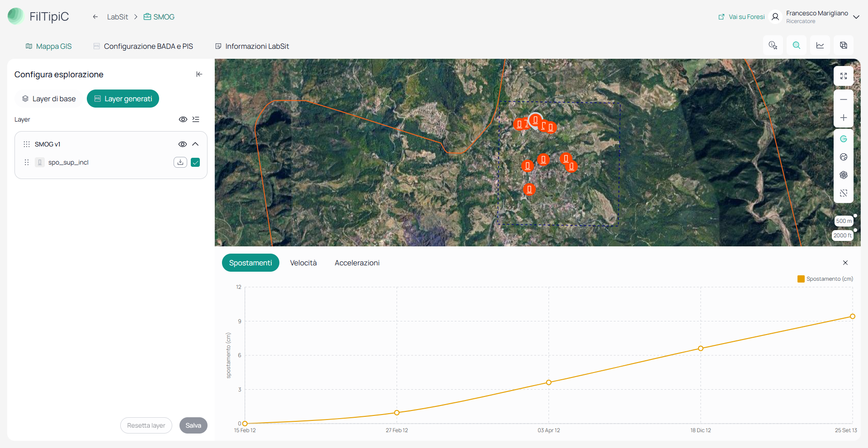
Task: Click the teal search magnifier icon
Action: (796, 45)
